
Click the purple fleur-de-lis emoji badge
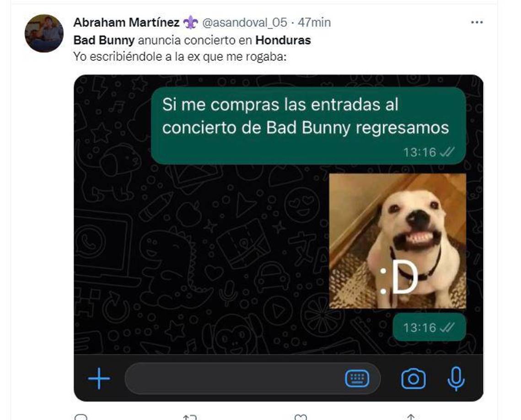(190, 22)
